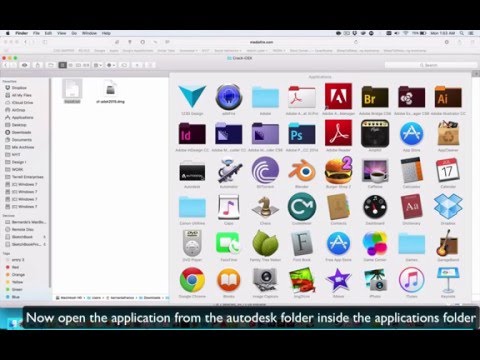Open the View menu
This screenshot has height=360, width=480.
(62, 33)
